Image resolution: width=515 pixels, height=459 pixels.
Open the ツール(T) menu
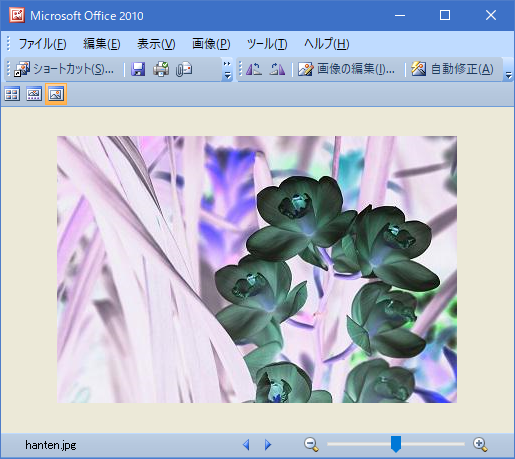tap(267, 44)
